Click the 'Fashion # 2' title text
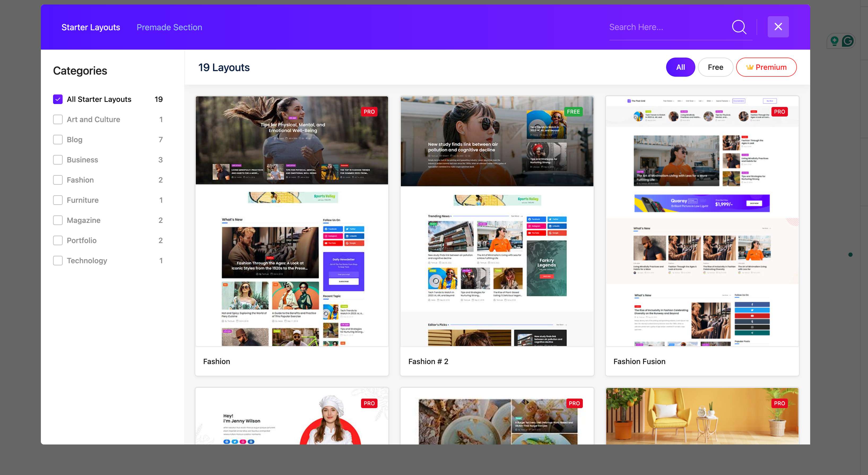 pos(428,361)
